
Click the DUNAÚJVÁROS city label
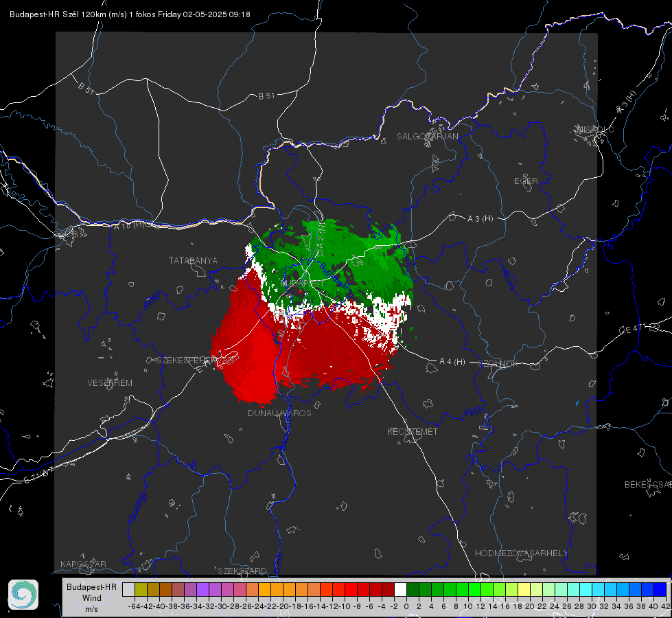(x=279, y=413)
